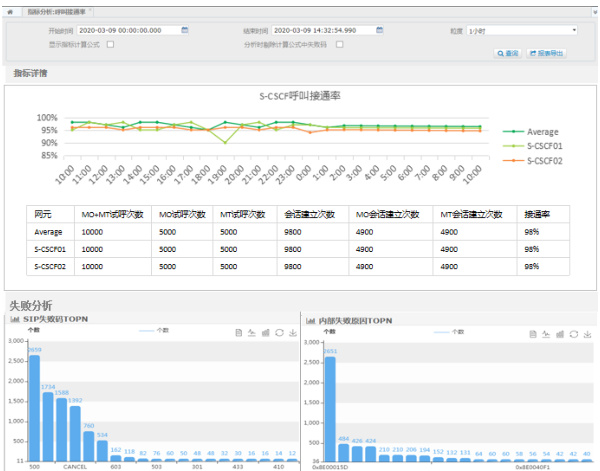Show data view for SIP失败码TOPN chart

click(237, 331)
